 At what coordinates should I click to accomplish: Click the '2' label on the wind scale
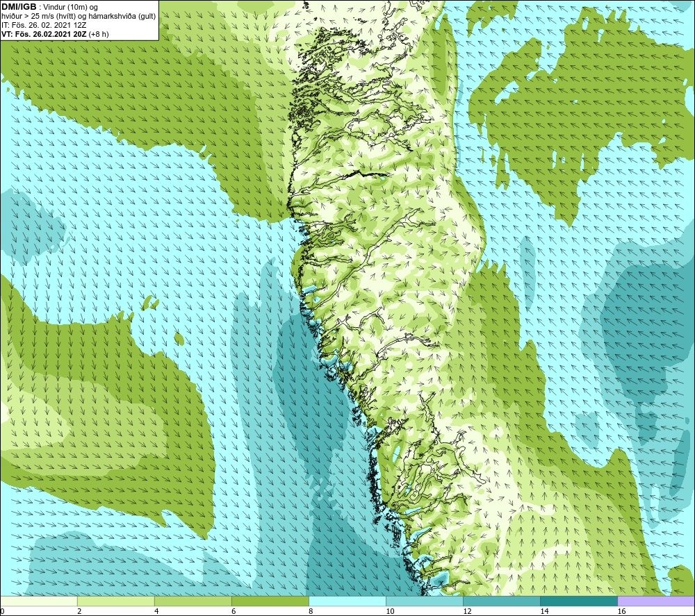click(x=79, y=612)
